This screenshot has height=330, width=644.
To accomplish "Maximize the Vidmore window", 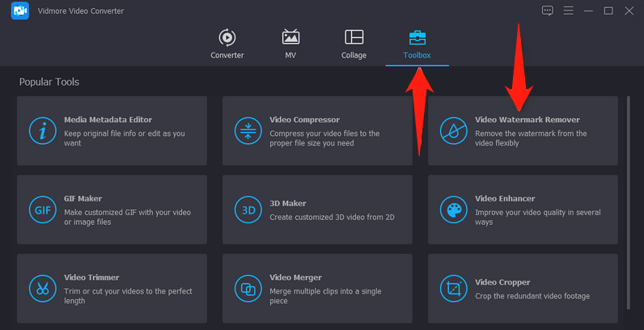I will point(608,11).
